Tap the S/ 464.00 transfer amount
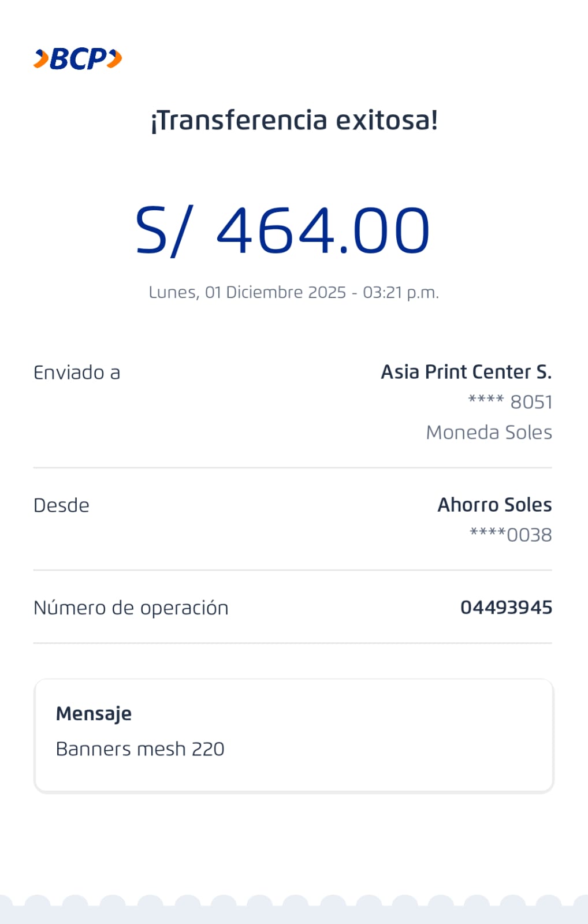This screenshot has width=588, height=924. click(282, 230)
